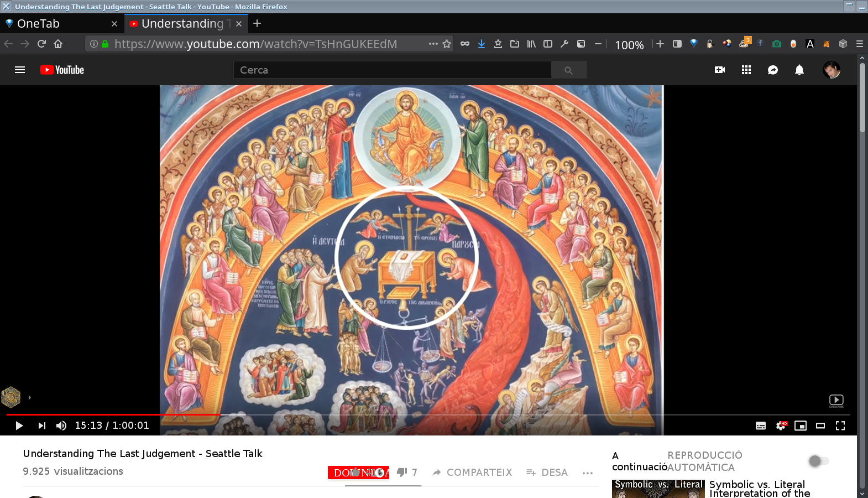Image resolution: width=868 pixels, height=498 pixels.
Task: Open page actions three-dot menu
Action: click(433, 44)
